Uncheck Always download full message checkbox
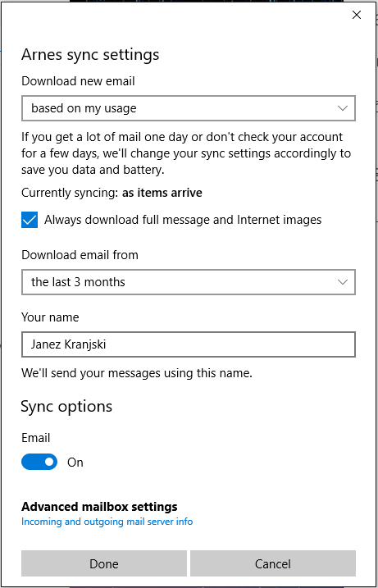Viewport: 378px width, 588px height. [30, 220]
